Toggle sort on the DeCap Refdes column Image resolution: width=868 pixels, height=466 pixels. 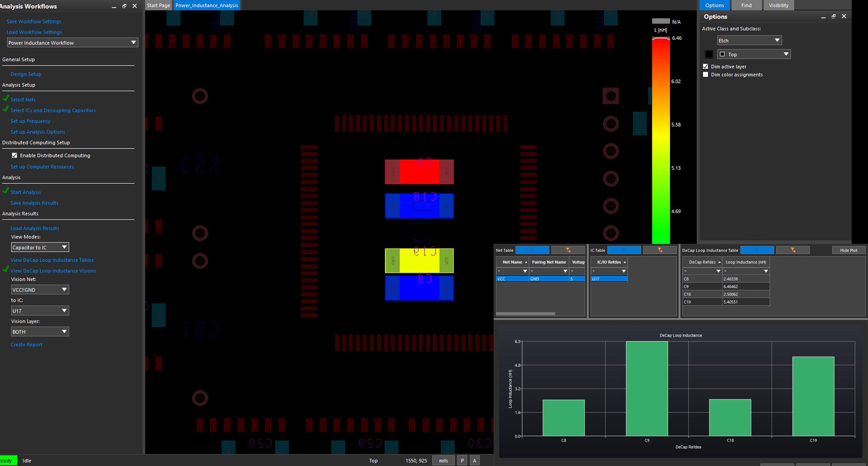coord(702,262)
